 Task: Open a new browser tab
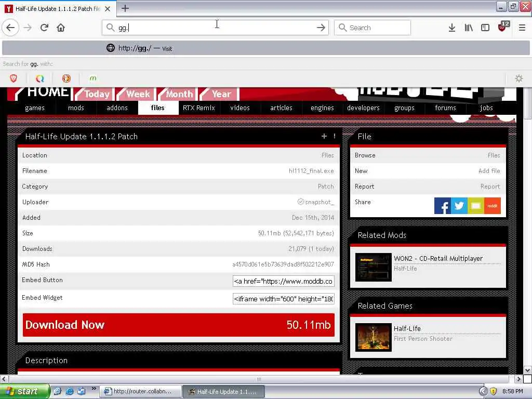click(x=125, y=8)
